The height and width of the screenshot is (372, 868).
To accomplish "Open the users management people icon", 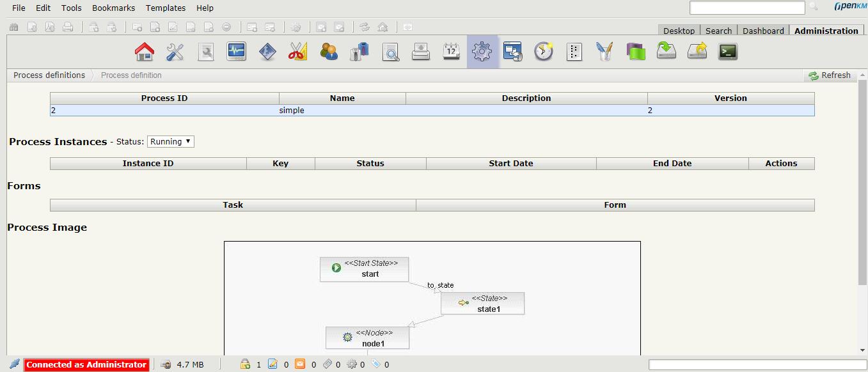I will (329, 52).
